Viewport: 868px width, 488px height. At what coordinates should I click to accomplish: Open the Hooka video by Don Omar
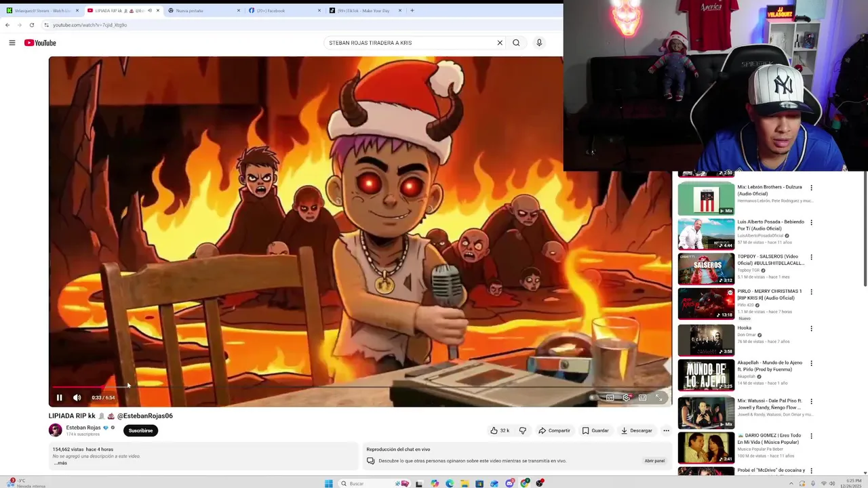[x=745, y=328]
